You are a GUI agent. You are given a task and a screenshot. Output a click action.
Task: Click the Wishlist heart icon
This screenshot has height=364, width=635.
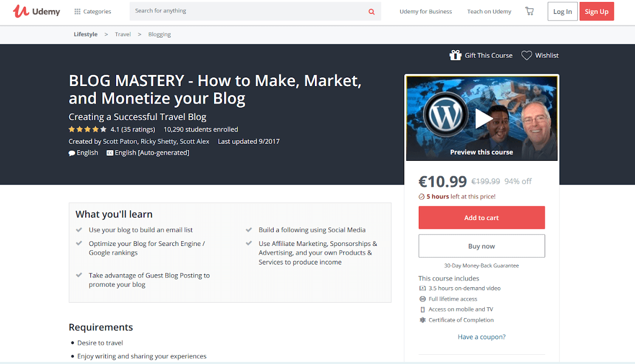click(x=526, y=56)
